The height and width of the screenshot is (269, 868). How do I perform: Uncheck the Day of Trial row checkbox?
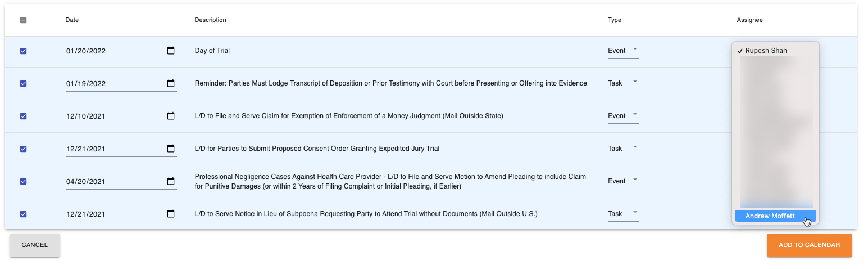(23, 51)
